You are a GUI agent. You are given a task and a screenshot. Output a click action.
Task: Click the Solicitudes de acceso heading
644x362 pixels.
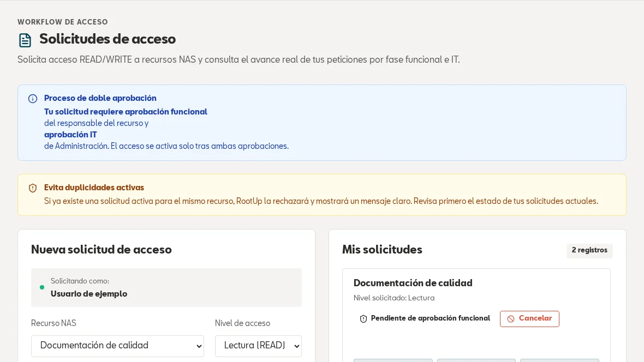108,39
